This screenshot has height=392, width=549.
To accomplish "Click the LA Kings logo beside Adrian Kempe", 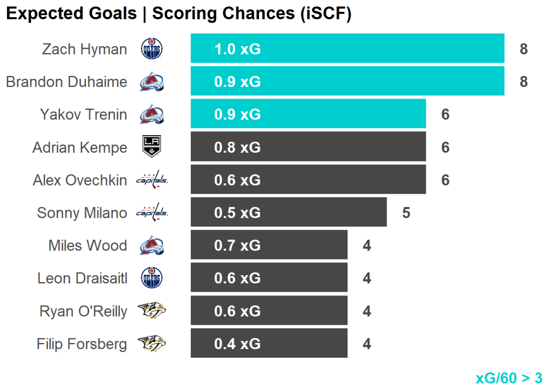I will tap(151, 147).
